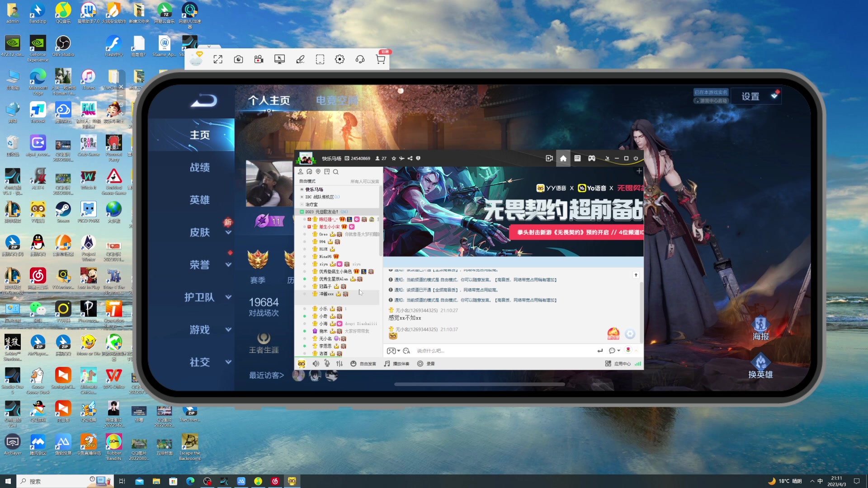Send a flower gift with the rose icon
The height and width of the screenshot is (488, 868).
click(x=628, y=350)
